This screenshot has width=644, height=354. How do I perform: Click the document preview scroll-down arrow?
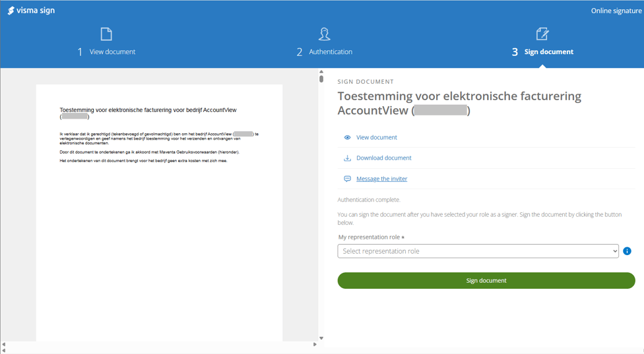pyautogui.click(x=321, y=338)
